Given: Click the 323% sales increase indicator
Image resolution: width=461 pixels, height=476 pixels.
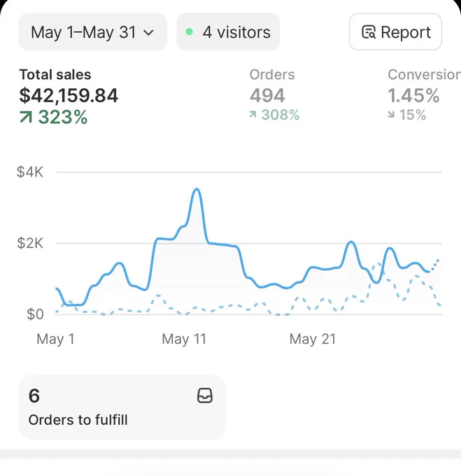Looking at the screenshot, I should point(54,117).
